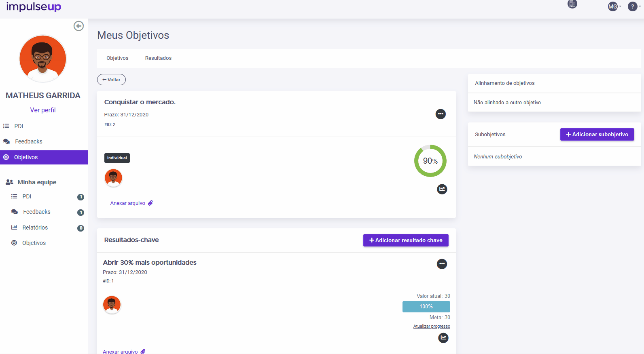
Task: Click the Subobjetivos panel label
Action: click(x=490, y=135)
